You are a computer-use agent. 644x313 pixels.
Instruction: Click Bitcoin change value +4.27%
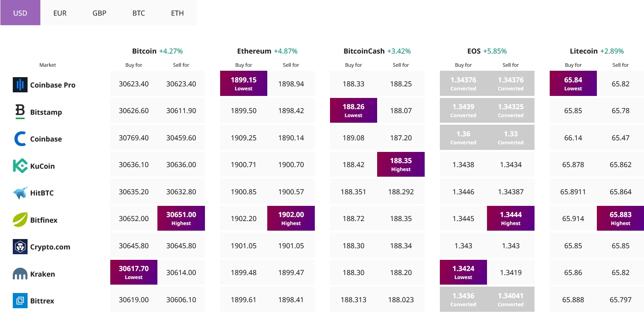pos(171,51)
